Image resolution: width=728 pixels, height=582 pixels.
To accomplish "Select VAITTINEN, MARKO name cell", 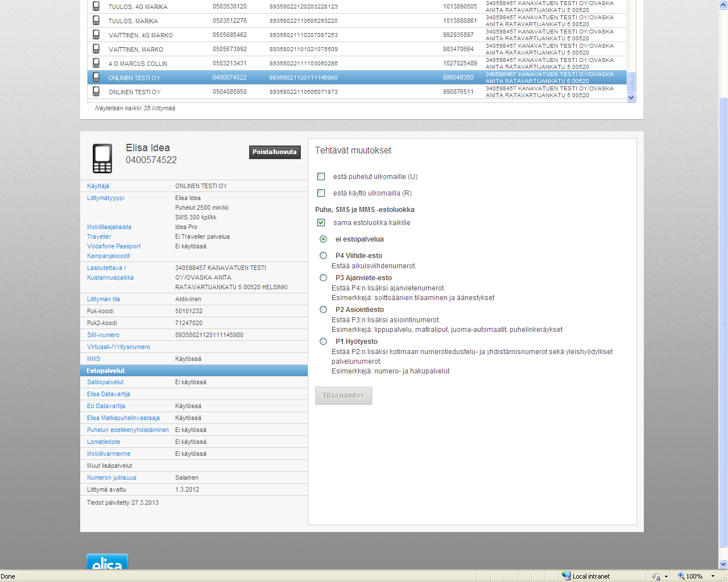I will (136, 49).
